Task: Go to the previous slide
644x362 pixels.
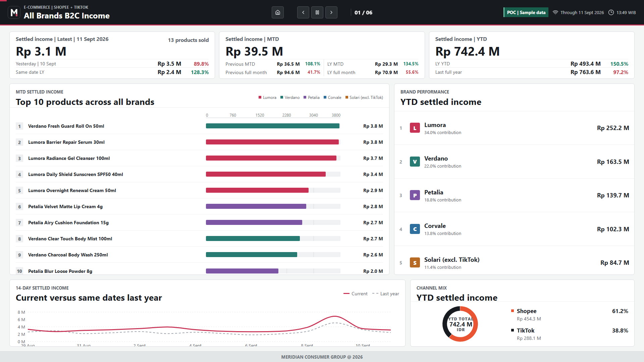Action: click(303, 12)
